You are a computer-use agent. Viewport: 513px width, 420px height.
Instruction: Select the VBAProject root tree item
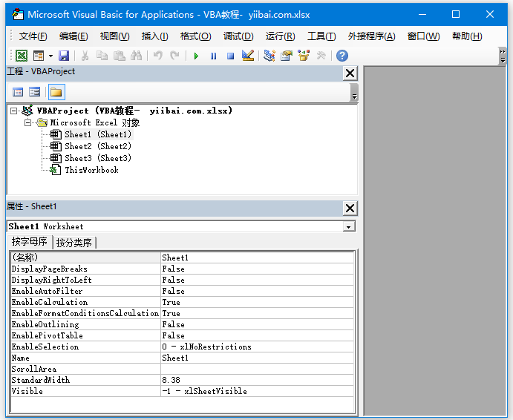(134, 111)
